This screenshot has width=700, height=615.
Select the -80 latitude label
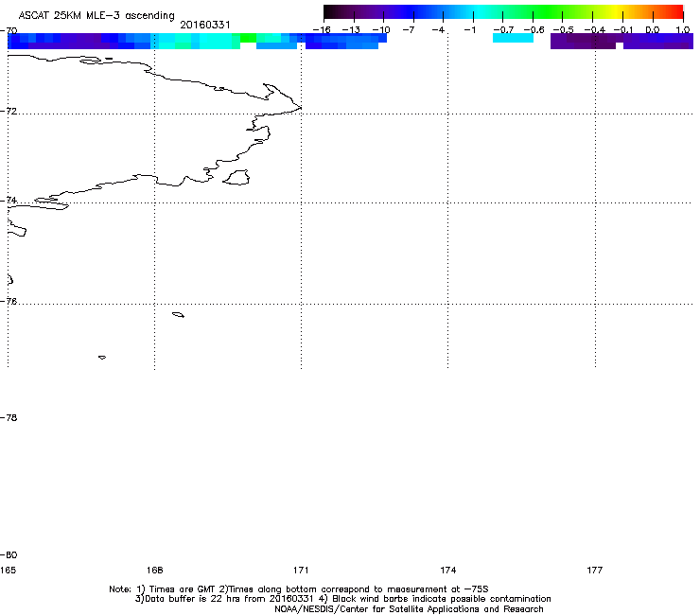[9, 554]
